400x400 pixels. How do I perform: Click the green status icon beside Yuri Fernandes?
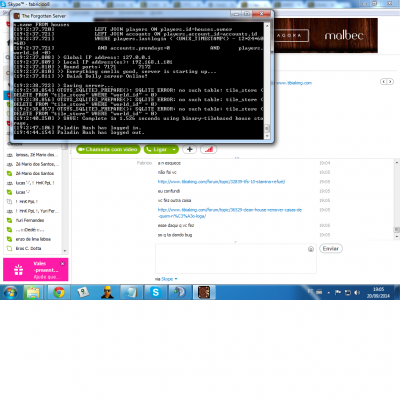point(9,220)
